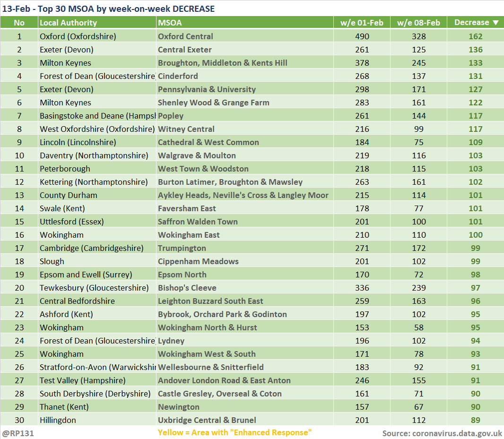
Task: Select Cathedral & West Common cell
Action: click(244, 142)
